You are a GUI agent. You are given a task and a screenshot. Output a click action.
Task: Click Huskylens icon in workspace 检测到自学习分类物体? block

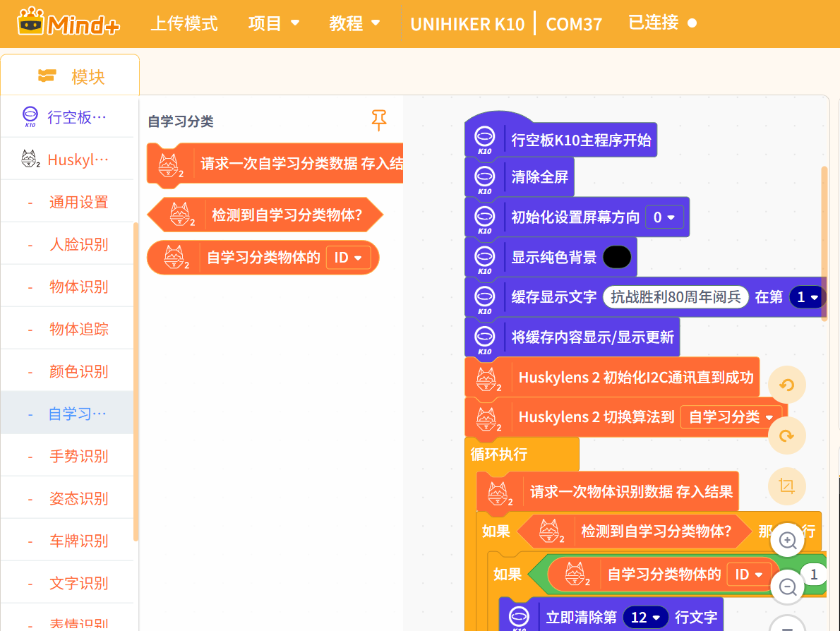pyautogui.click(x=551, y=531)
